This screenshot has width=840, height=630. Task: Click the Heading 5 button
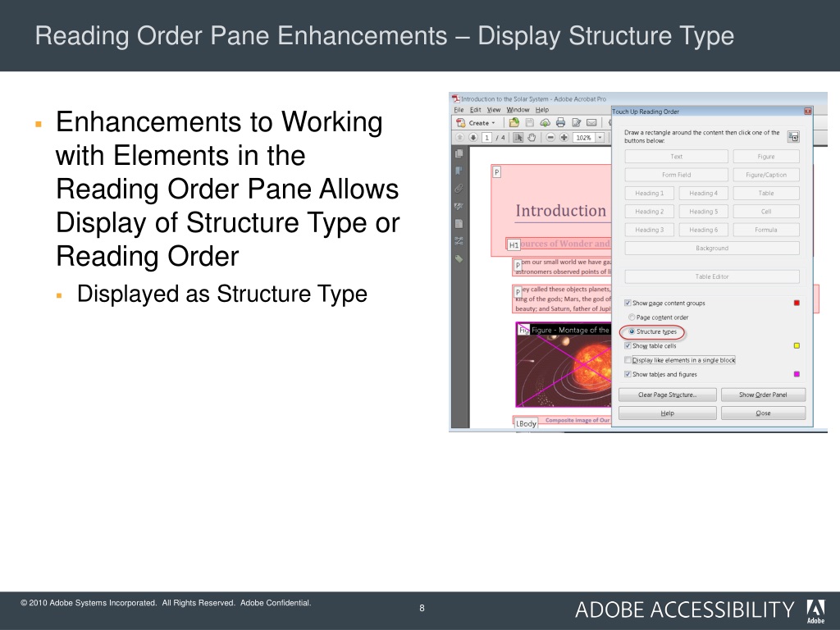(703, 212)
